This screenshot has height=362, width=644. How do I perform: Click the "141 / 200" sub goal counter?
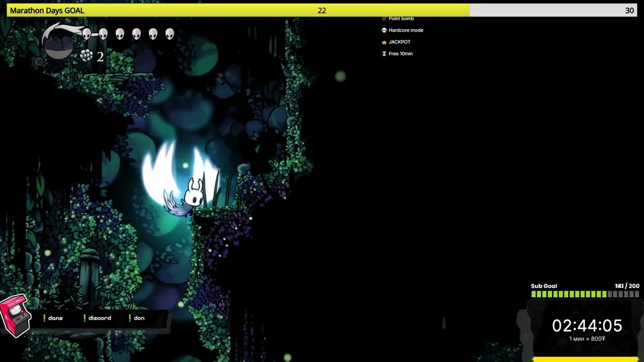627,286
